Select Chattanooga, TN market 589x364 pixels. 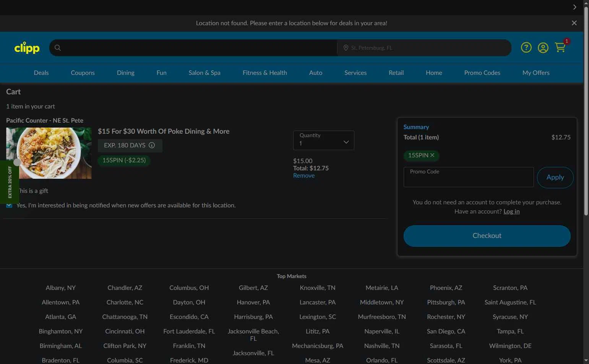[125, 317]
